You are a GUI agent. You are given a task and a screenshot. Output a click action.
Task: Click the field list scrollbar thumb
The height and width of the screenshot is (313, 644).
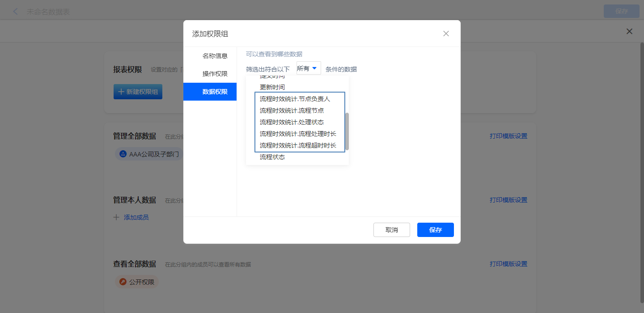(347, 131)
